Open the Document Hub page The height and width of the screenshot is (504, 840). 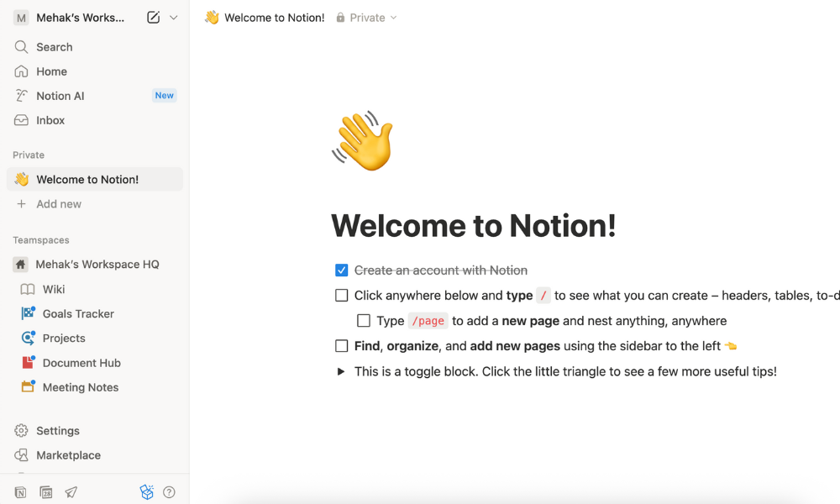[x=81, y=363]
